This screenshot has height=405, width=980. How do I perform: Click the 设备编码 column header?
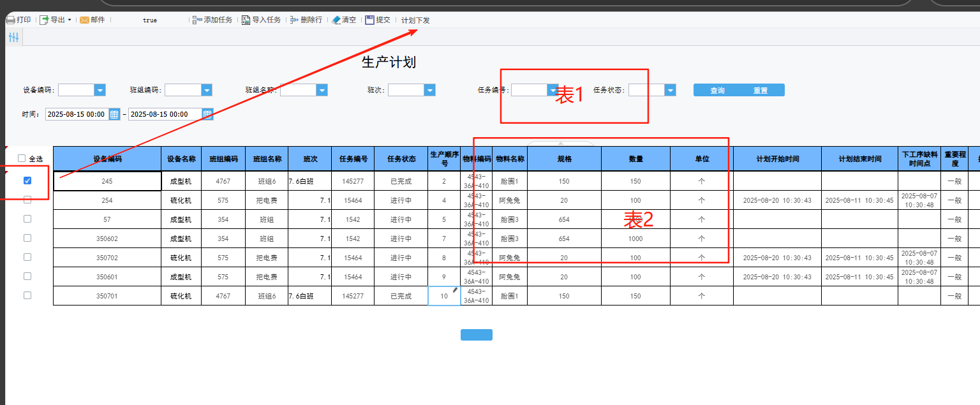pos(107,159)
